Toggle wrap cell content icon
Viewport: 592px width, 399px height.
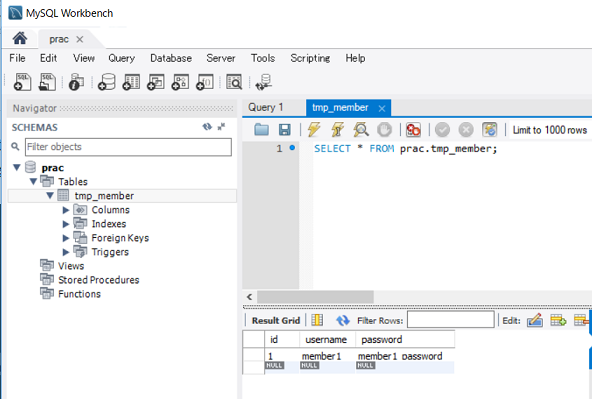tap(317, 320)
